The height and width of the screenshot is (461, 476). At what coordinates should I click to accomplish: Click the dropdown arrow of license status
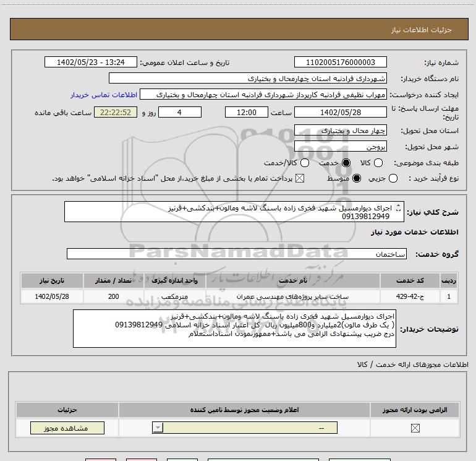[158, 428]
